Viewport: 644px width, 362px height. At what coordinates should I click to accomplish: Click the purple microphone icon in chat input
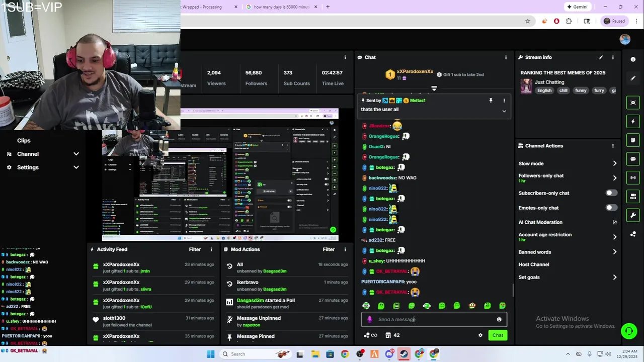pos(370,319)
